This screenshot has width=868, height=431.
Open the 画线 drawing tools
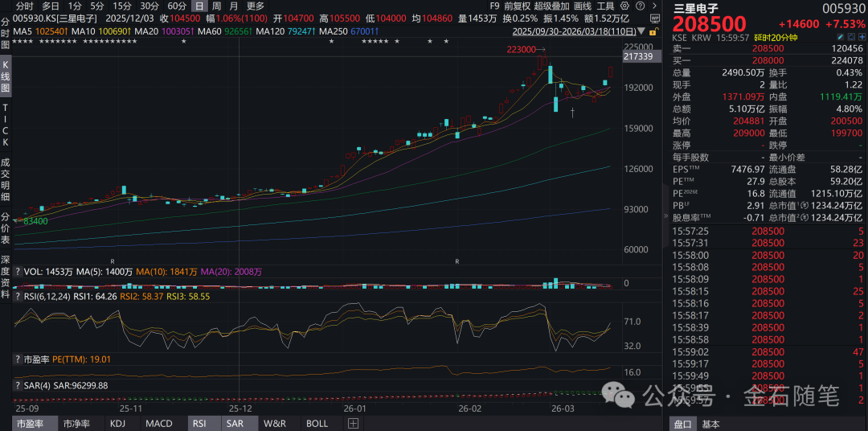click(x=583, y=6)
